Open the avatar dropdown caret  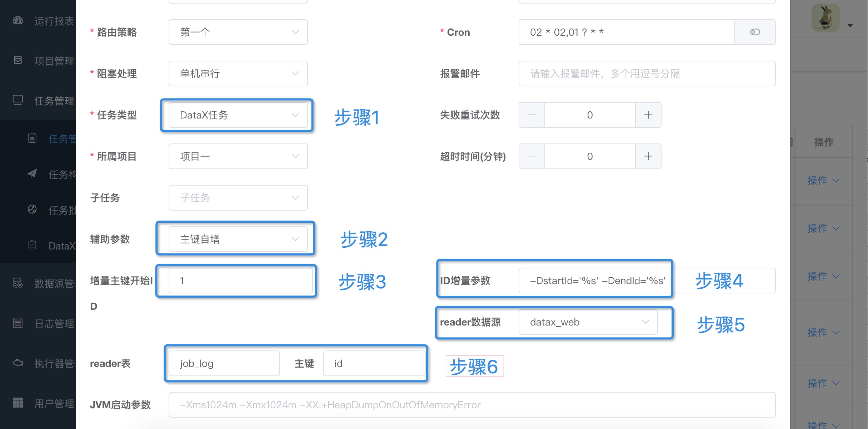(850, 26)
